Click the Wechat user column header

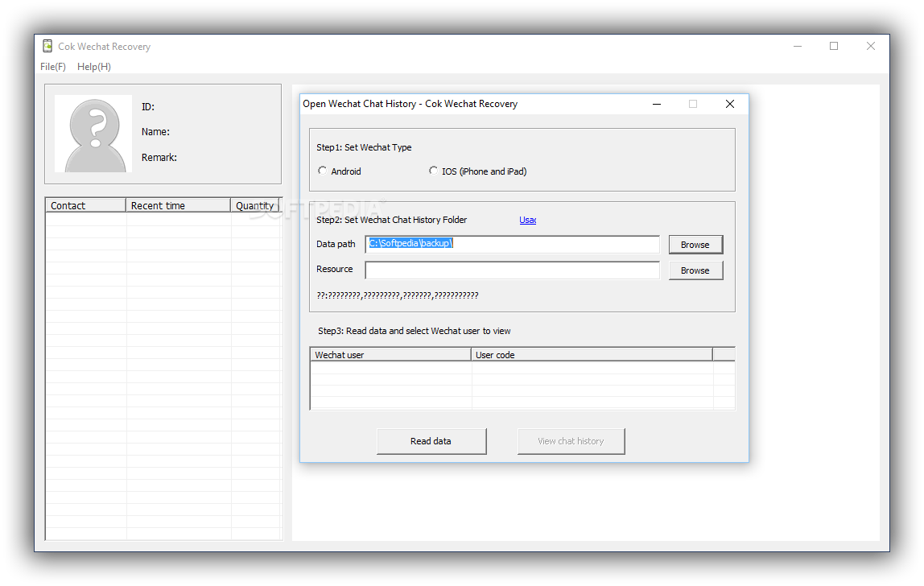pyautogui.click(x=390, y=355)
